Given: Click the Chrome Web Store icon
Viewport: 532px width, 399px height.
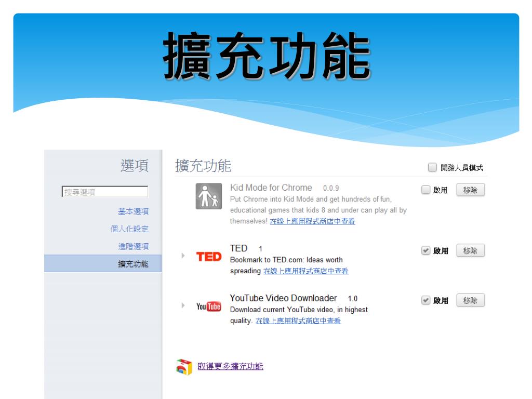Looking at the screenshot, I should pyautogui.click(x=184, y=367).
